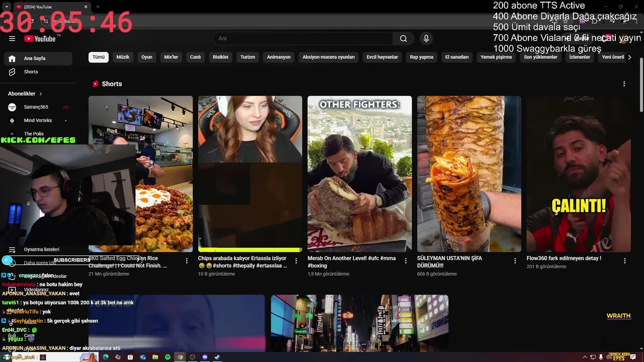Open the neon city street video thumbnail
The width and height of the screenshot is (644, 362).
click(x=360, y=323)
